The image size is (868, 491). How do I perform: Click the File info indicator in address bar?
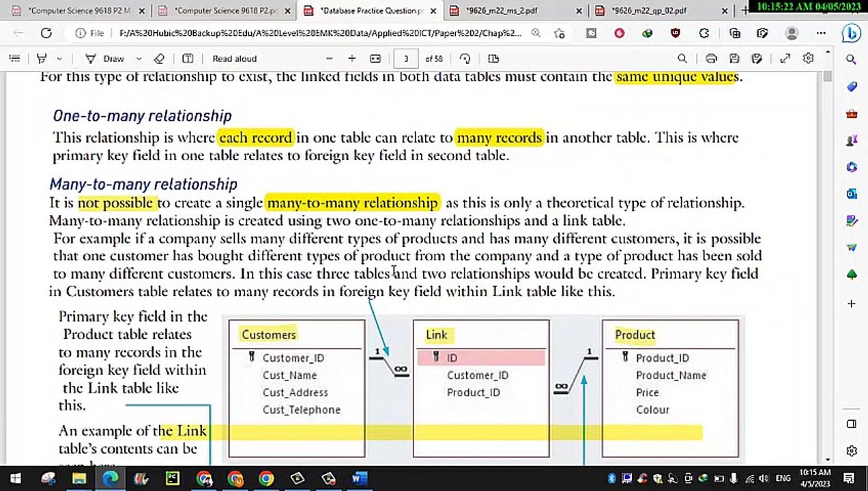(x=89, y=33)
